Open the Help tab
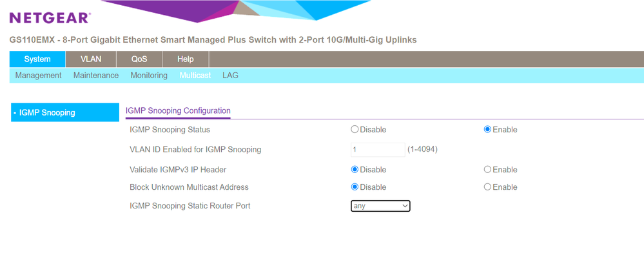The image size is (644, 264). tap(186, 59)
